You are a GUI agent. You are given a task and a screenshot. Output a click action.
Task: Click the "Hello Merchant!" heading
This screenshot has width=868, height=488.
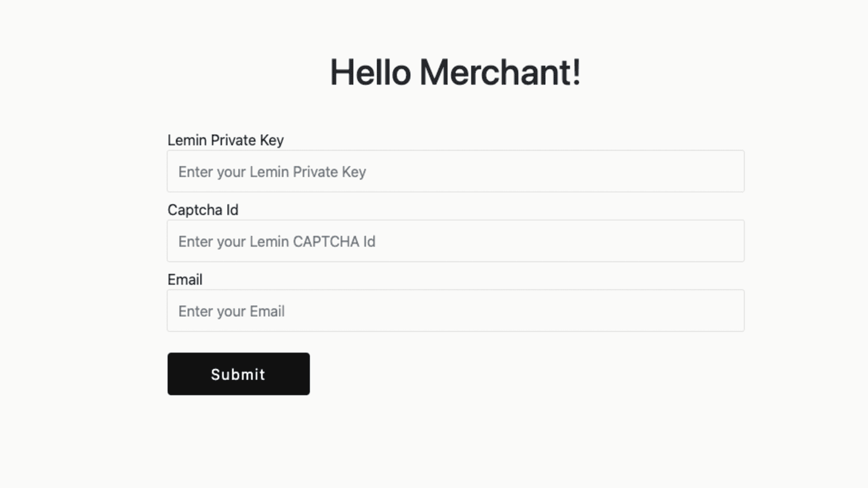(455, 73)
